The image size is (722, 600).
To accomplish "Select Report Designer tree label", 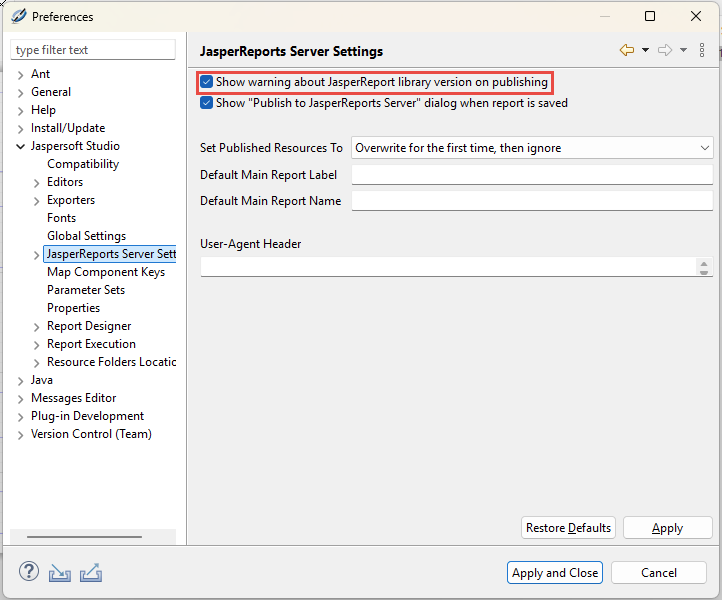I will [89, 326].
